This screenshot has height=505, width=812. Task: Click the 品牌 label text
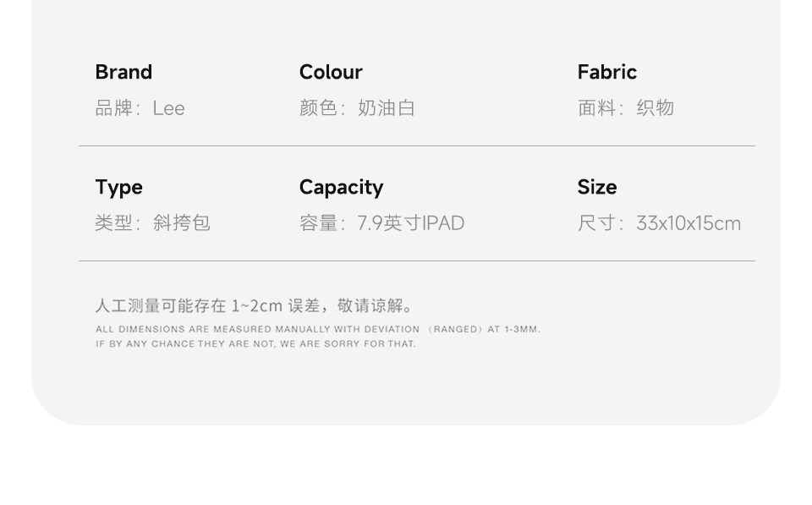coord(114,108)
